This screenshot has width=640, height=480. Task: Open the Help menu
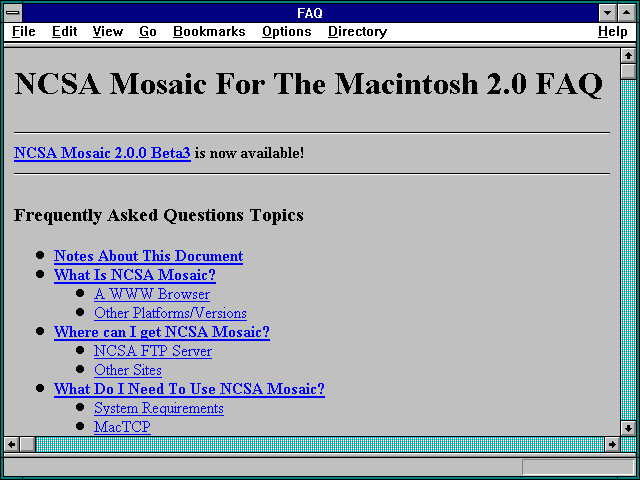coord(613,32)
